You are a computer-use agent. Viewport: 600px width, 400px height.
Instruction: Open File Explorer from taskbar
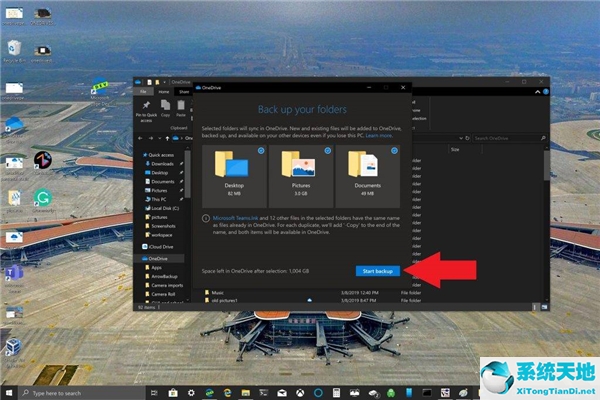(245, 393)
